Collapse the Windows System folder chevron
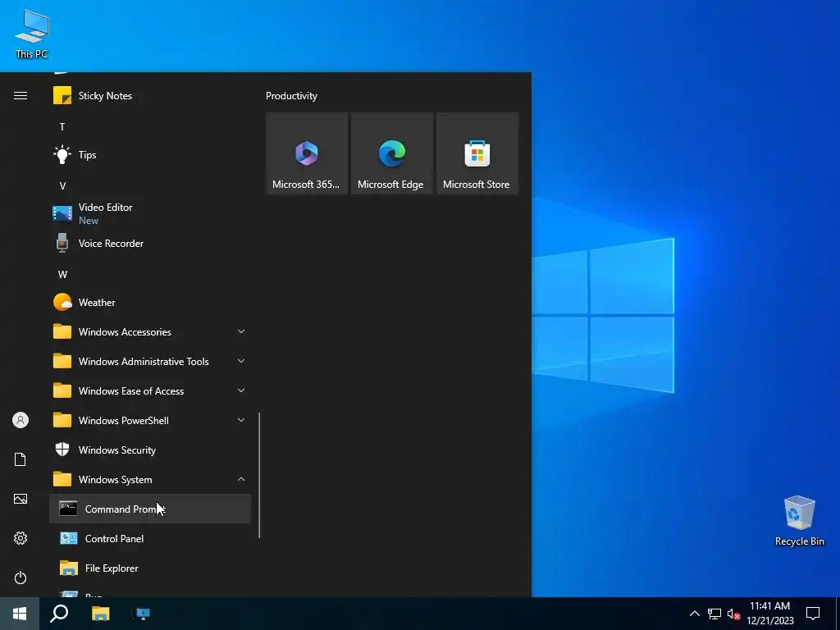 [x=241, y=479]
